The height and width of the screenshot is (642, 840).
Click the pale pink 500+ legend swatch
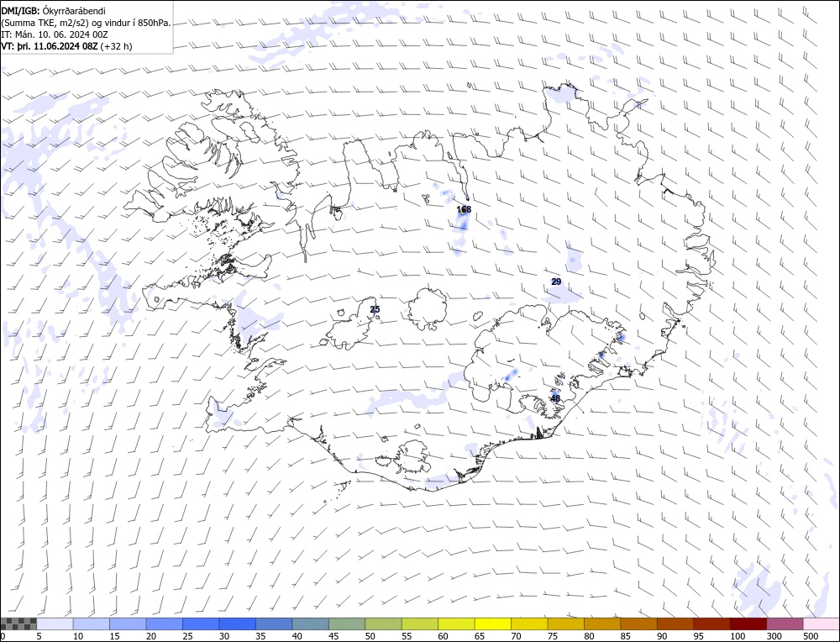pos(821,624)
